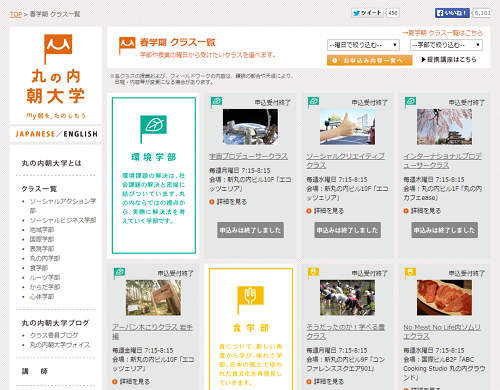This screenshot has width=500, height=390.
Task: Click 詳細を見る under ソーシャルクリエイティブクラス
Action: pos(329,211)
